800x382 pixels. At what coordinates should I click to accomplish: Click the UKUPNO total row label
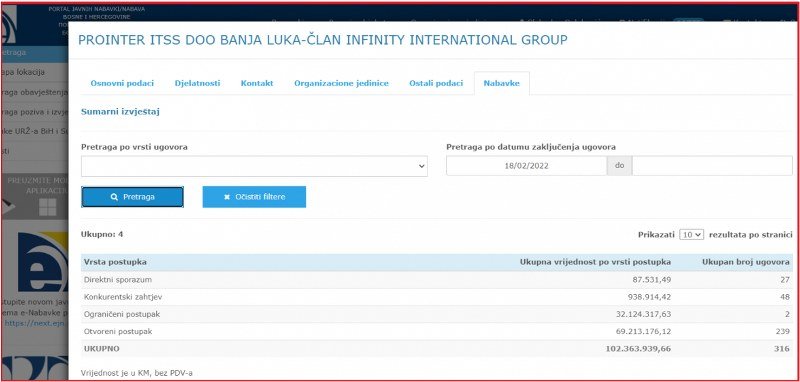coord(102,349)
